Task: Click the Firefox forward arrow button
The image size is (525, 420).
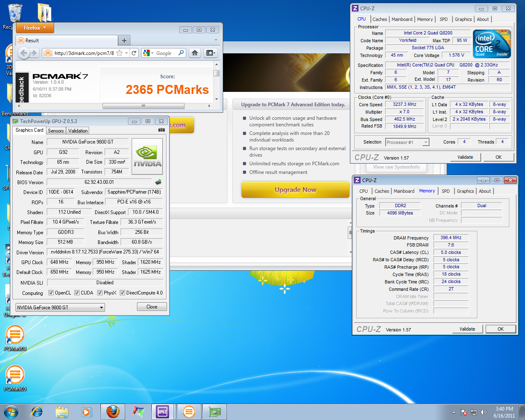Action: point(34,53)
